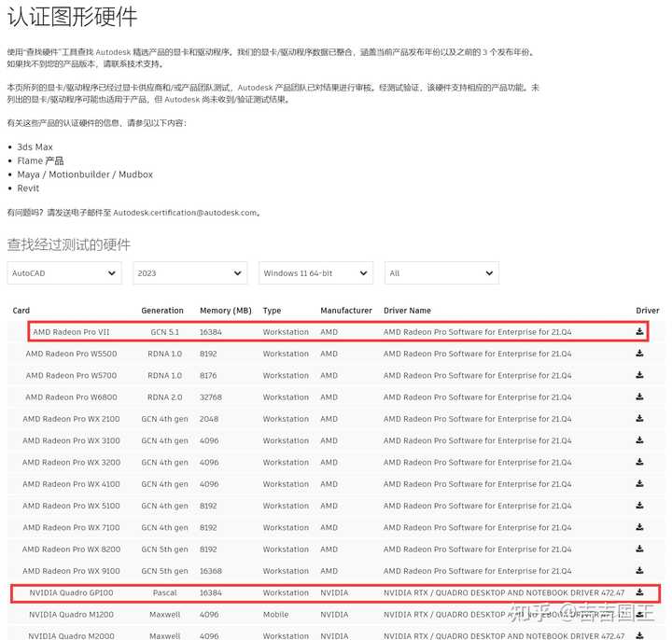The height and width of the screenshot is (640, 672).
Task: Click the Autodesk.certification@autodesk.com email link
Action: (185, 213)
